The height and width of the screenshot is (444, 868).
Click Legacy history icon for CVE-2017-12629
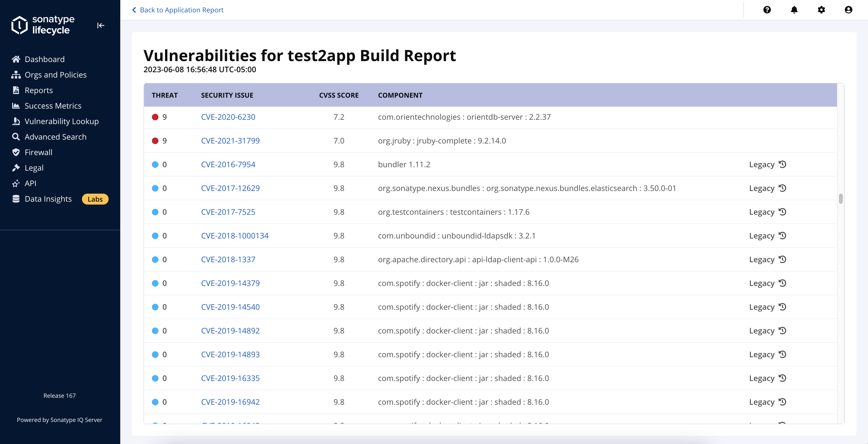[x=782, y=188]
